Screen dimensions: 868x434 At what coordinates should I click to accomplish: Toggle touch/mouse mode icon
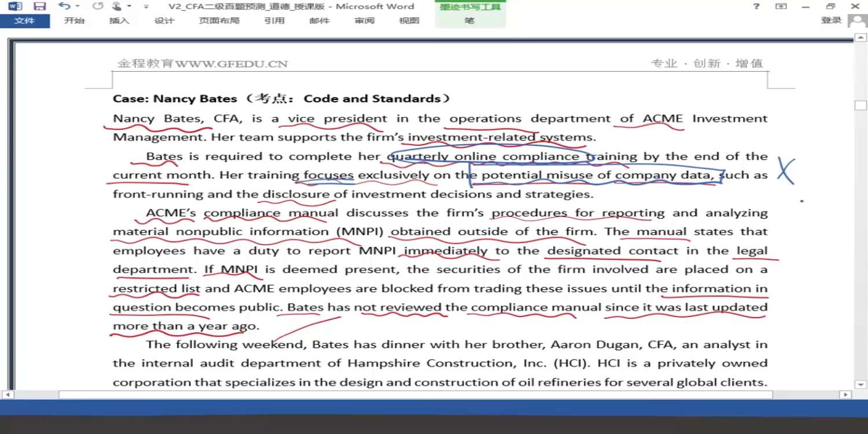(117, 6)
